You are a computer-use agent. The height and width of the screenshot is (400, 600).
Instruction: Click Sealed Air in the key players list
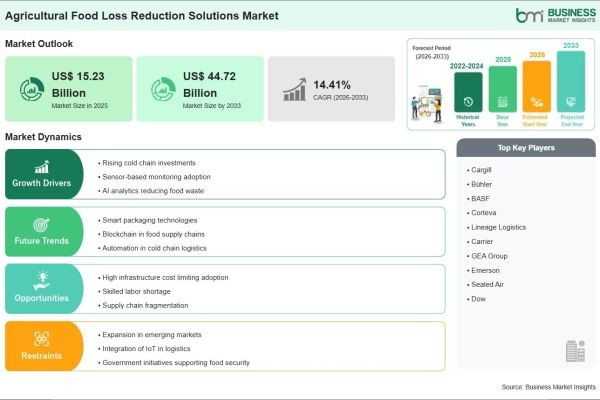coord(485,284)
